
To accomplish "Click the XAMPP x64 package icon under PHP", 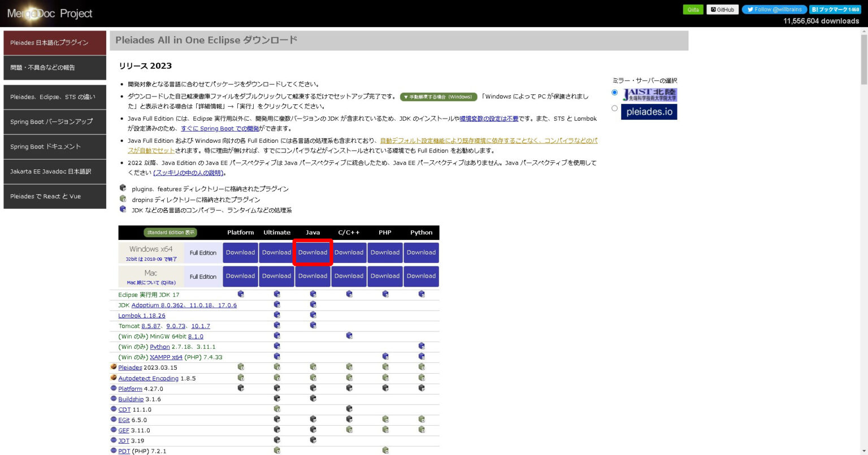I will click(x=385, y=356).
